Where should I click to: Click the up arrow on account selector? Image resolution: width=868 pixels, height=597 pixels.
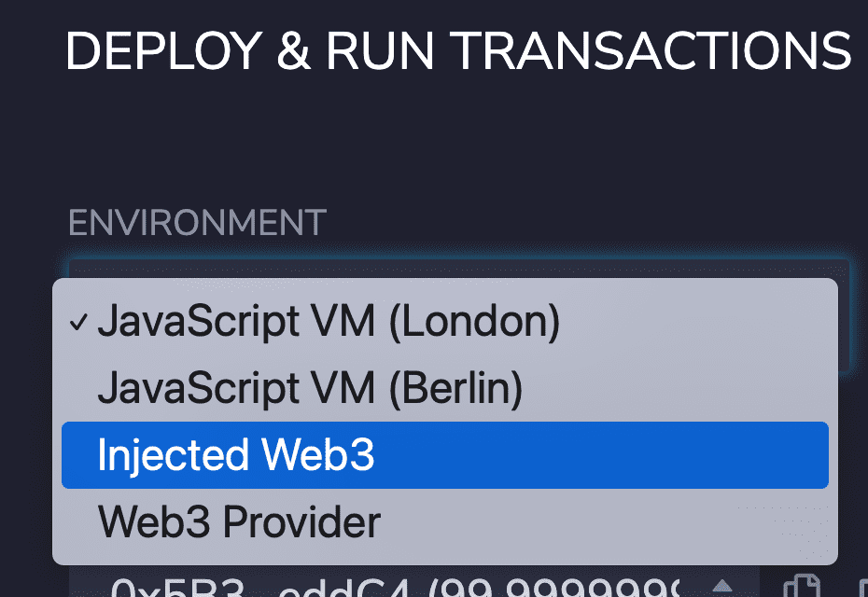click(x=721, y=586)
